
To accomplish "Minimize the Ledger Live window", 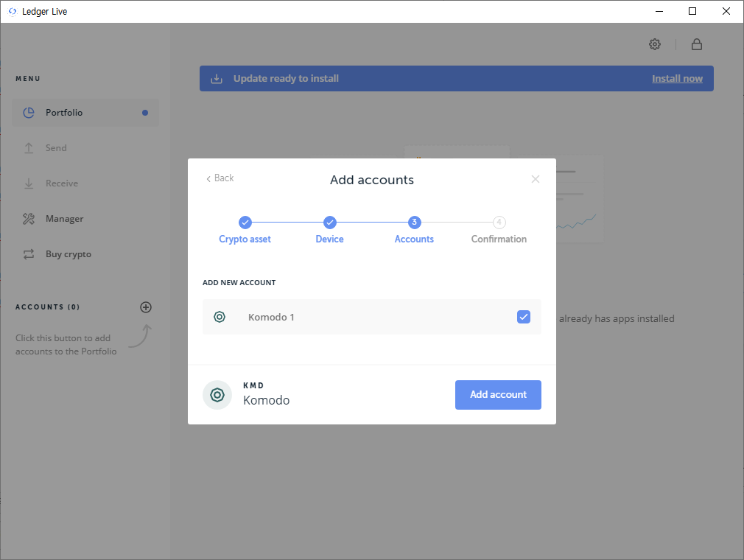I will tap(659, 11).
